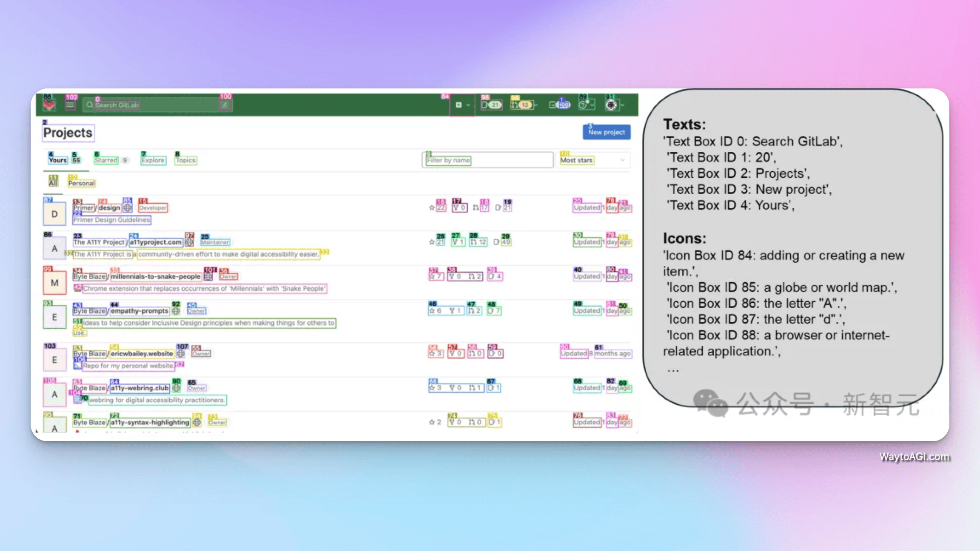
Task: Click the New project button
Action: (x=607, y=132)
